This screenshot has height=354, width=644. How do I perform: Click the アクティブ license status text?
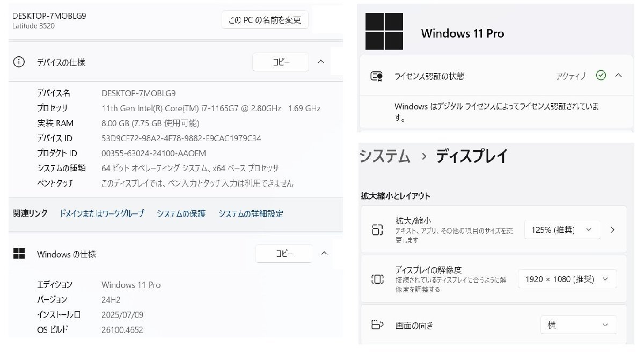572,76
